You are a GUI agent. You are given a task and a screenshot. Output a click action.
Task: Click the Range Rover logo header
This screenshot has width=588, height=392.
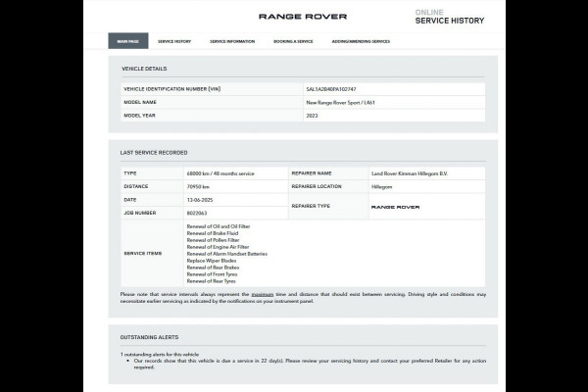click(x=303, y=17)
